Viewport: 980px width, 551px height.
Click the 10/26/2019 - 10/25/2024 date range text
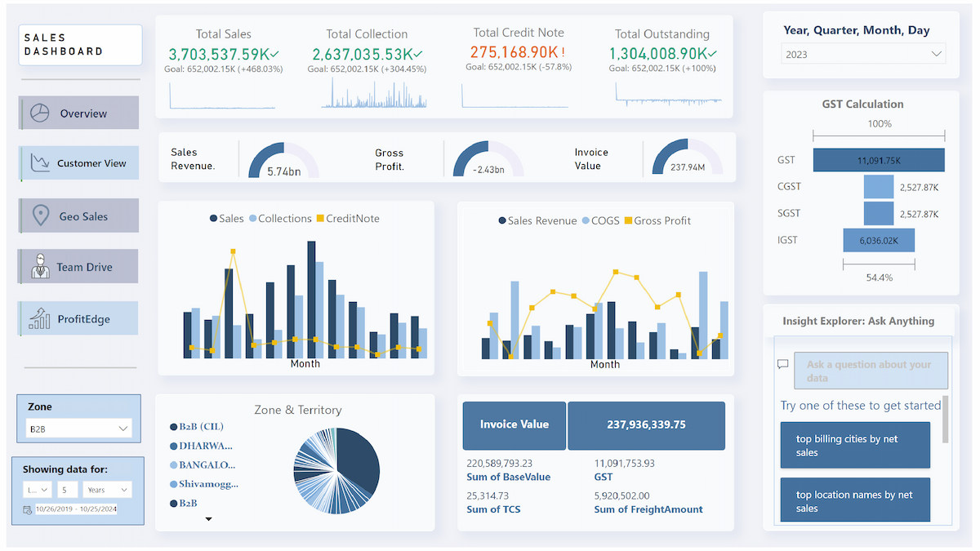coord(76,509)
